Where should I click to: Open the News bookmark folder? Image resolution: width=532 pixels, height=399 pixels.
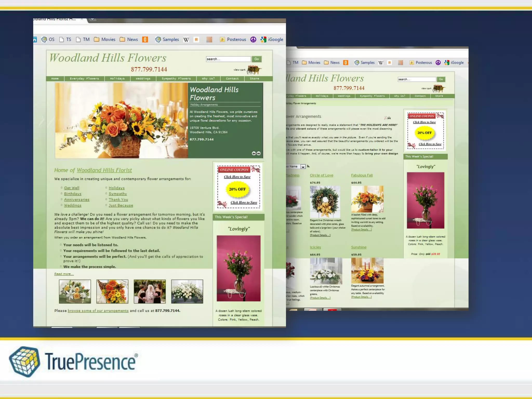click(x=129, y=39)
